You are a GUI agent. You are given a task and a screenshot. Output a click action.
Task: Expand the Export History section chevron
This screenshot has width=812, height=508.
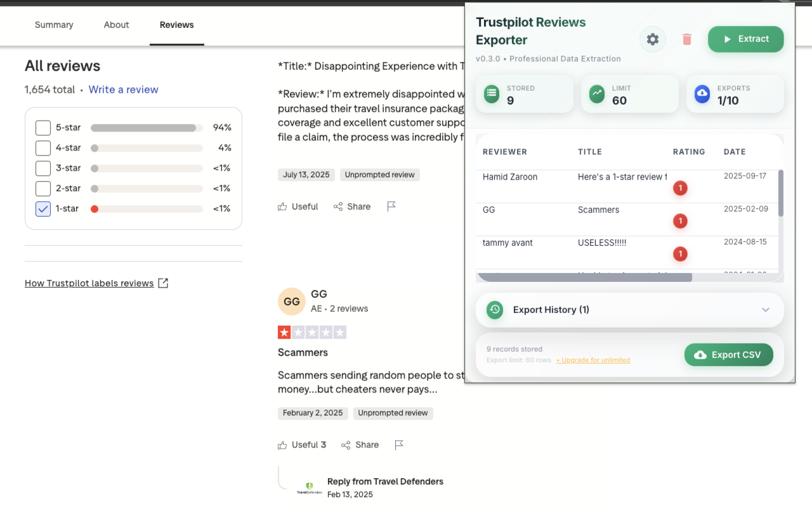click(766, 310)
